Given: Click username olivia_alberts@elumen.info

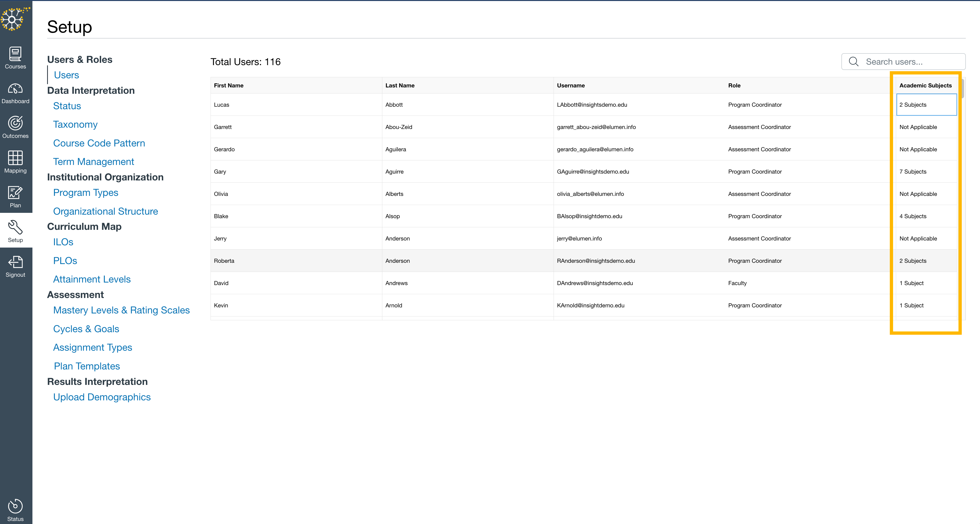Looking at the screenshot, I should (590, 194).
